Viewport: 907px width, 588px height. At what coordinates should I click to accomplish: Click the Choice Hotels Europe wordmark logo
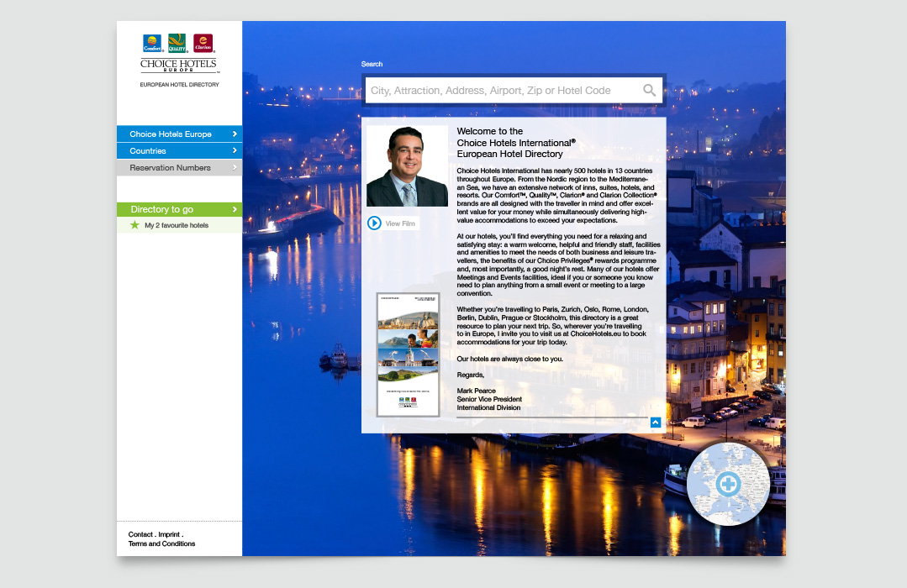coord(178,66)
